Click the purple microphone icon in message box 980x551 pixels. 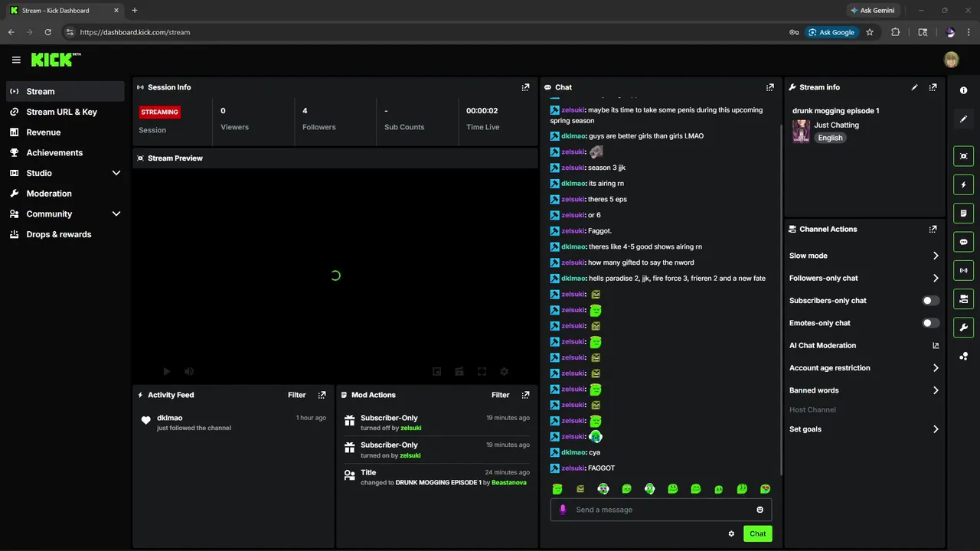[x=563, y=510]
